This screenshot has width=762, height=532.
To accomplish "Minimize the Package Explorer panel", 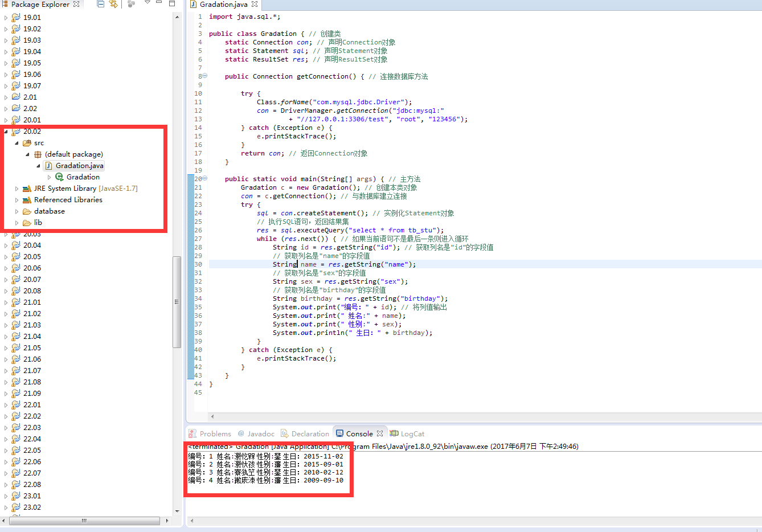I will (159, 3).
